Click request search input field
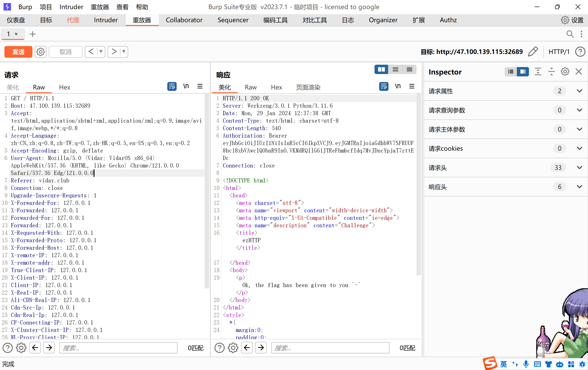The image size is (588, 370). (x=119, y=348)
